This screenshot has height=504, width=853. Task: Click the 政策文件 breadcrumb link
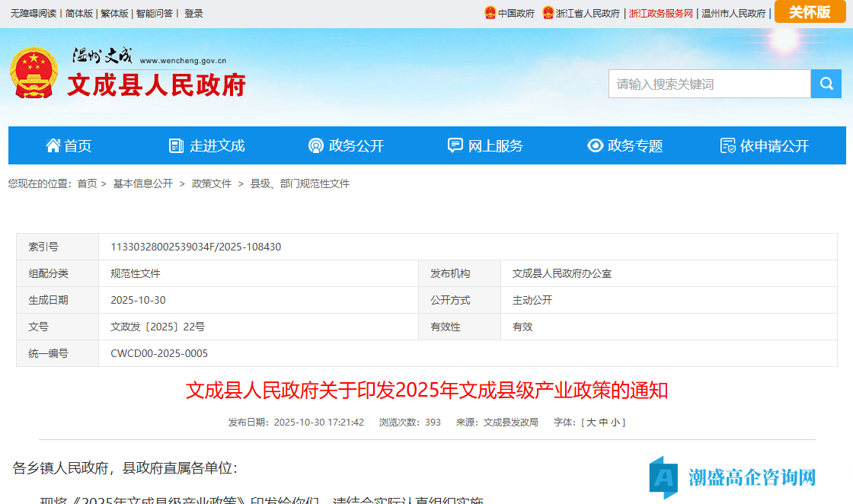coord(210,183)
